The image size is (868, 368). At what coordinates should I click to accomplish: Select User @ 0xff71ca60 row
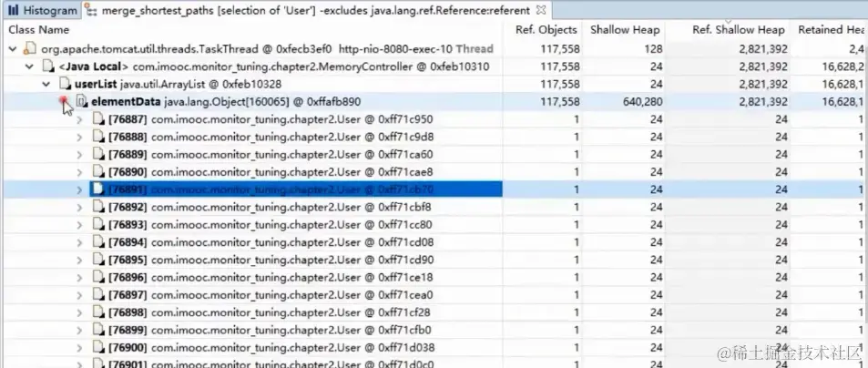click(x=434, y=154)
